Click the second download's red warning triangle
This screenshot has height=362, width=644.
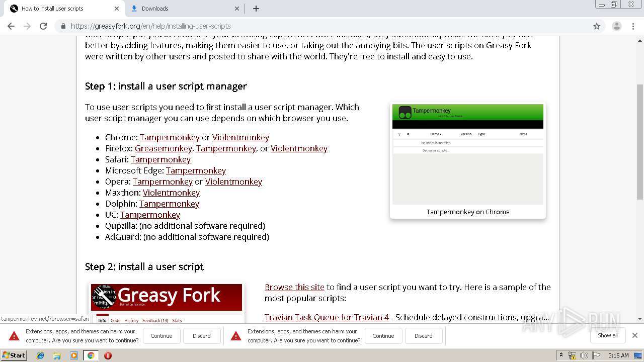(x=235, y=336)
